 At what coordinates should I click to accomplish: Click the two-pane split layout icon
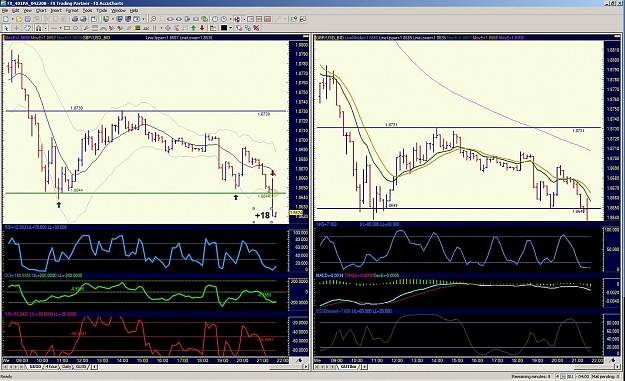259,19
